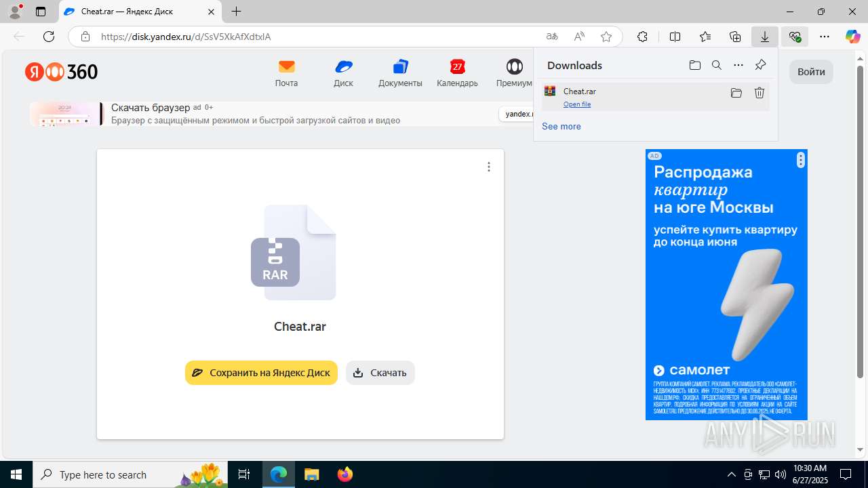
Task: Open the Cheat.rar three-dot options menu
Action: [x=489, y=167]
